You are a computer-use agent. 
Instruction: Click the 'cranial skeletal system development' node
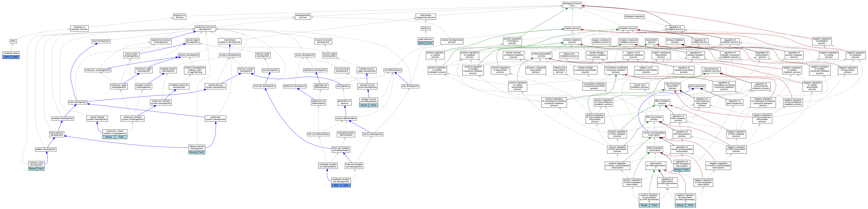pos(97,118)
